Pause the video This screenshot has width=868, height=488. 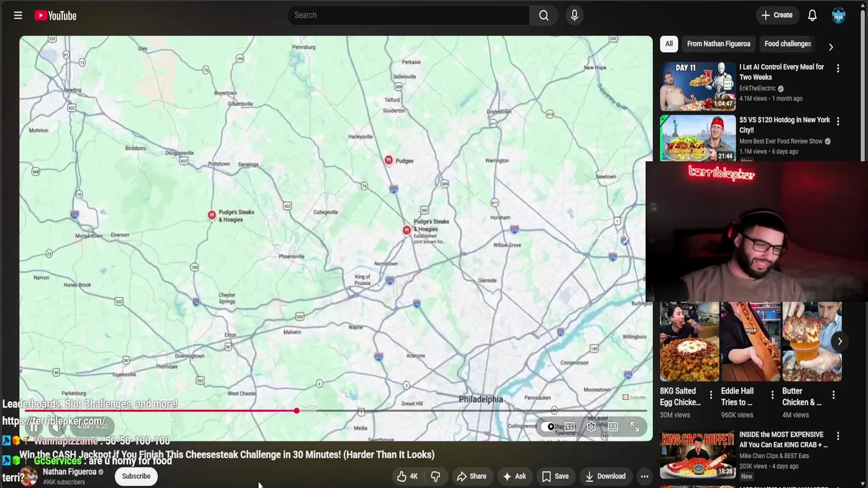(33, 426)
